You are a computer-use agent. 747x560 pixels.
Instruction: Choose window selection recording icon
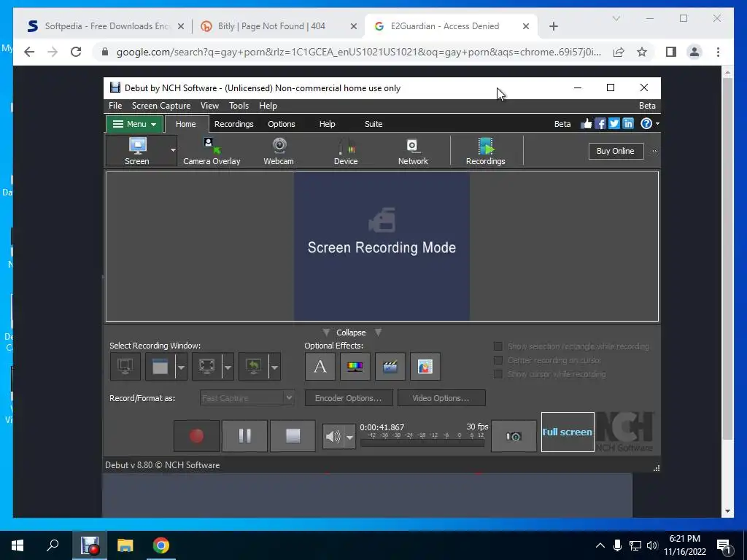(160, 366)
